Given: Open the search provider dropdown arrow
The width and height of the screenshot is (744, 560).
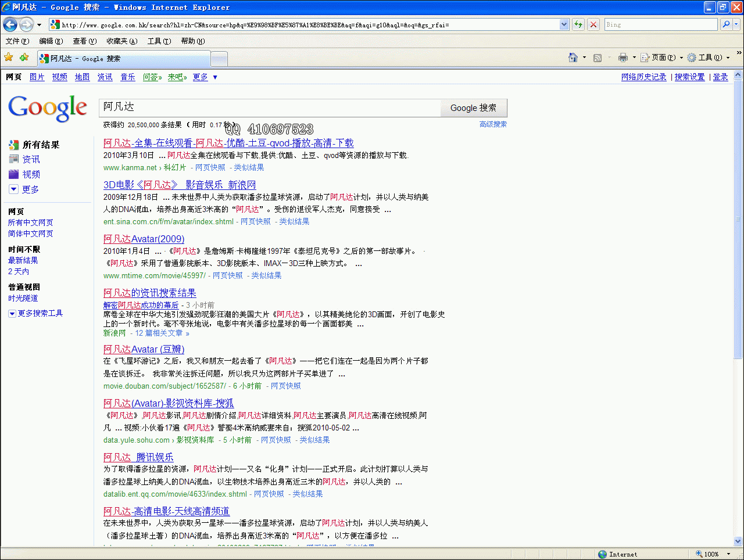Looking at the screenshot, I should (x=736, y=24).
